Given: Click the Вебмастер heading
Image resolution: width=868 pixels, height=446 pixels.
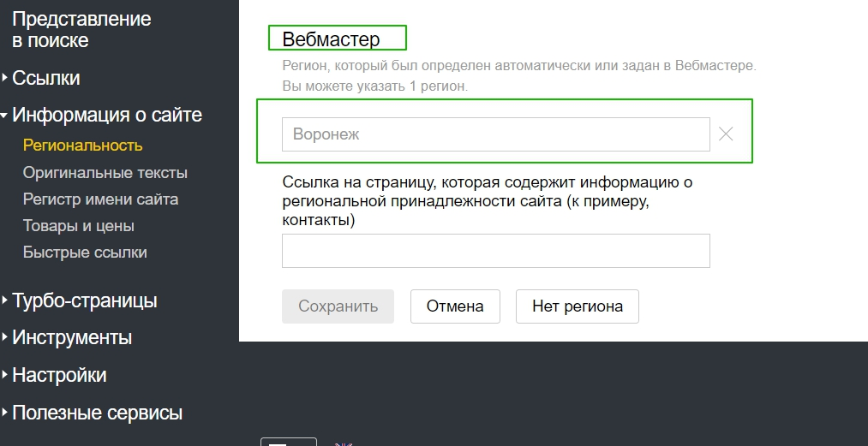Looking at the screenshot, I should coord(331,39).
